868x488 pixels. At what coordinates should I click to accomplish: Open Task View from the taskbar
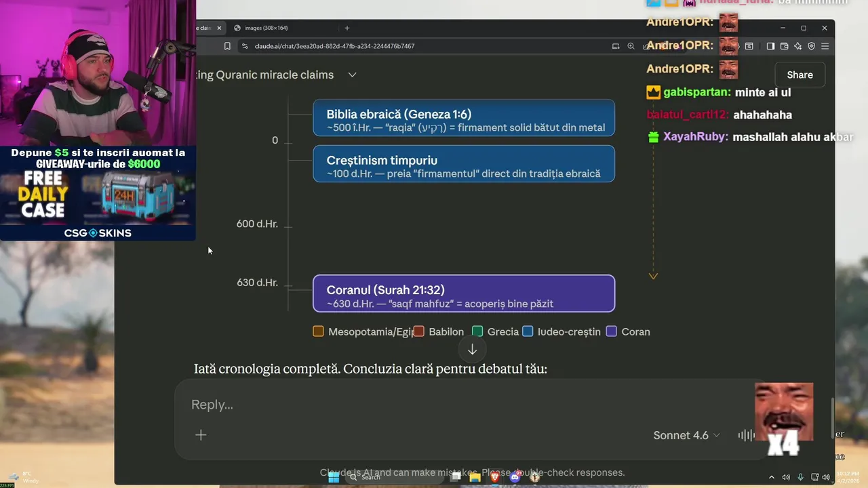click(456, 477)
